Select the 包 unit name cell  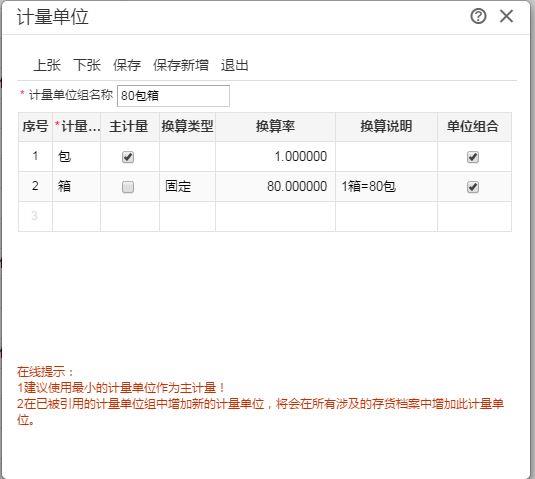click(x=76, y=157)
